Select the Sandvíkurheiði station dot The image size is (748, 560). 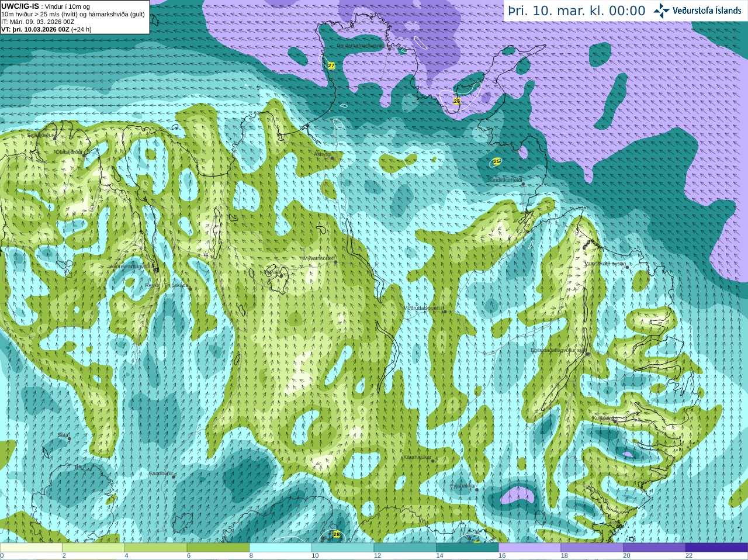pyautogui.click(x=524, y=184)
